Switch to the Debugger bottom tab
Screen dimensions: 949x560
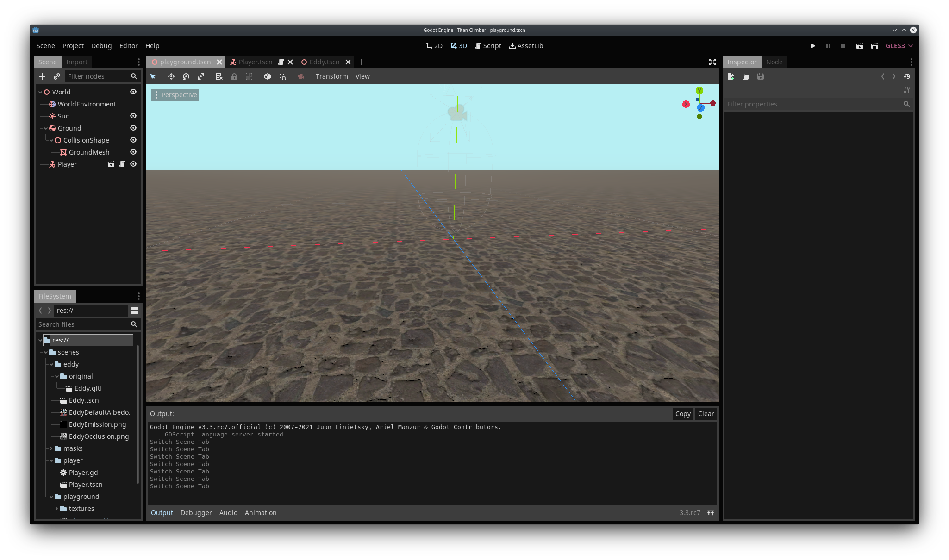[196, 513]
